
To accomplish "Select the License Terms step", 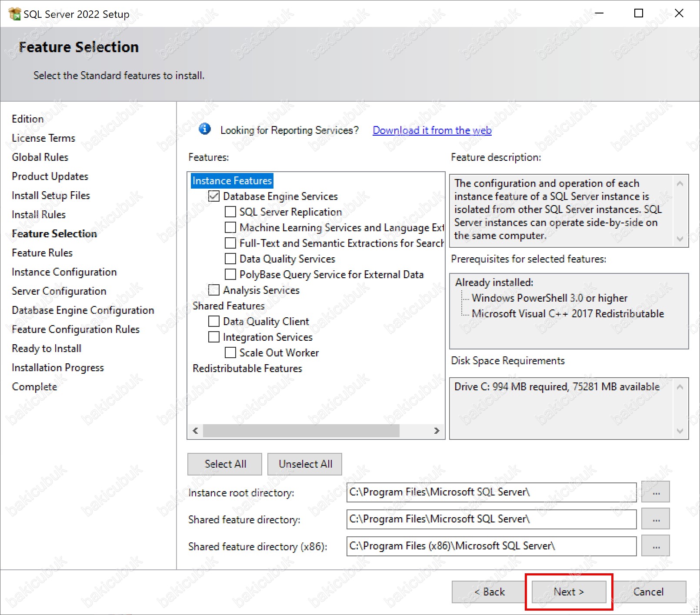I will coord(43,138).
